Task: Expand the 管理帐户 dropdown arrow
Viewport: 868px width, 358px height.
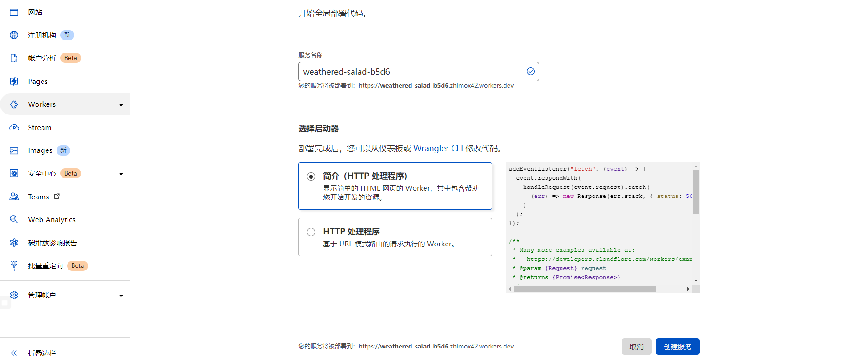Action: click(x=121, y=296)
